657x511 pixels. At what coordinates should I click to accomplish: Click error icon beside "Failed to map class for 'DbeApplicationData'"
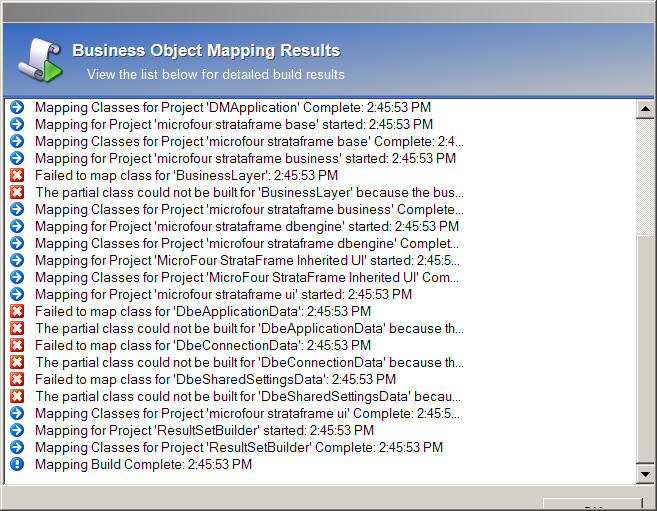click(16, 311)
